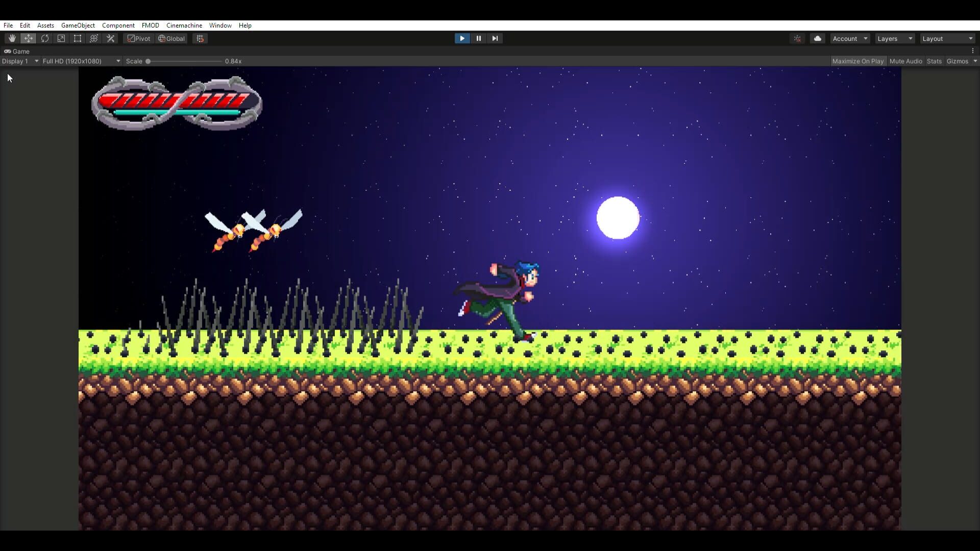Select the Rotate tool
This screenshot has height=551, width=980.
45,38
